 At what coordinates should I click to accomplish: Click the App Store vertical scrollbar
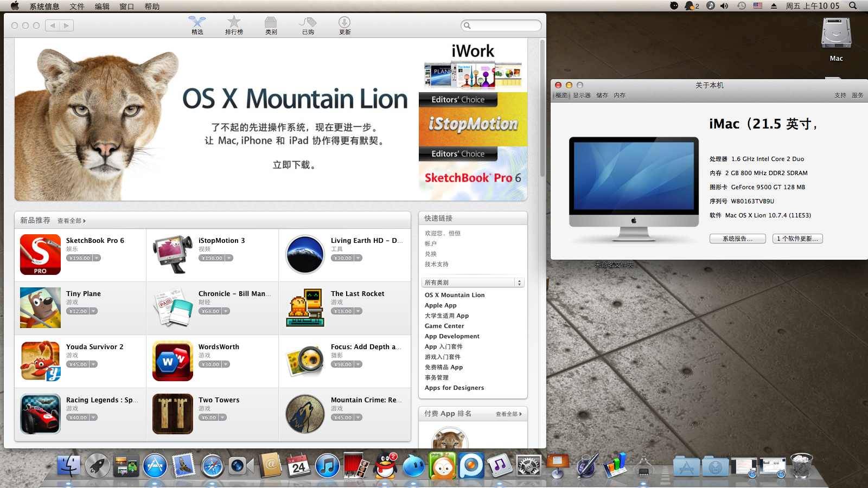tap(542, 108)
